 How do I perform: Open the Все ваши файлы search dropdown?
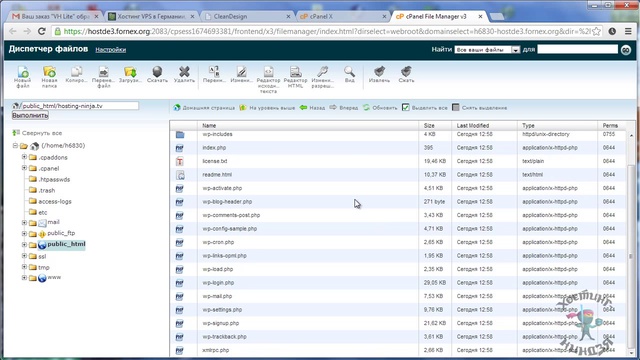(x=487, y=50)
